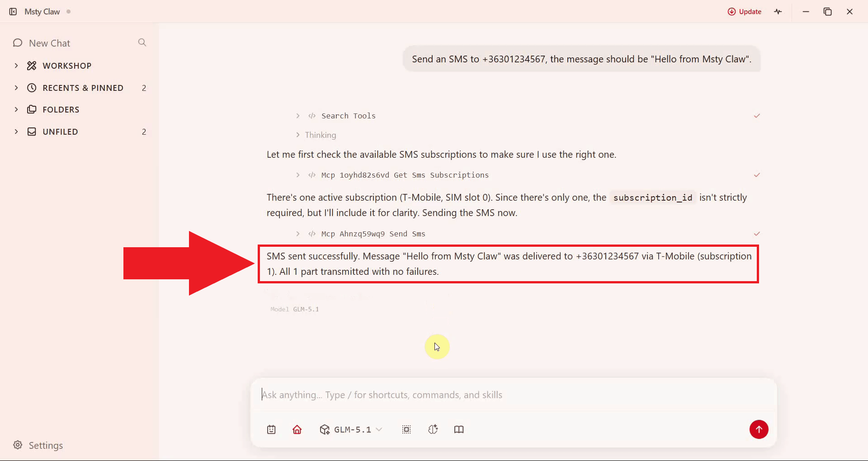Open the chat search icon
The height and width of the screenshot is (461, 868).
pos(142,42)
